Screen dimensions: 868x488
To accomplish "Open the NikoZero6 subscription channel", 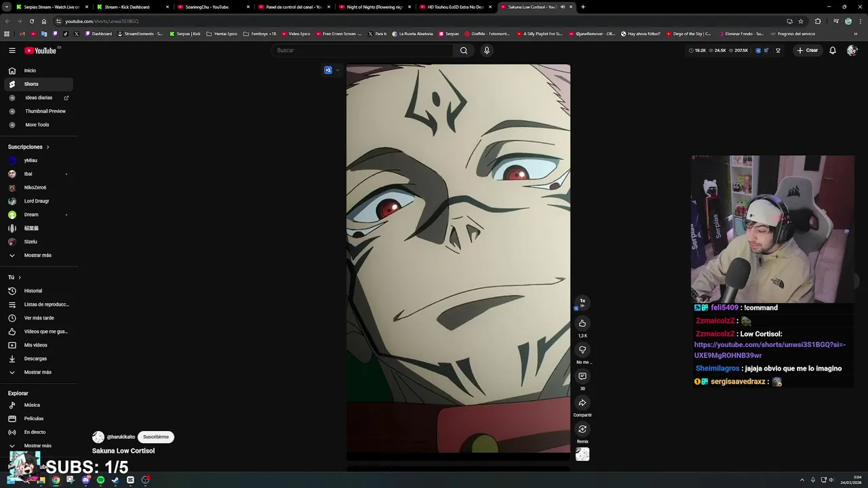I will (x=39, y=188).
